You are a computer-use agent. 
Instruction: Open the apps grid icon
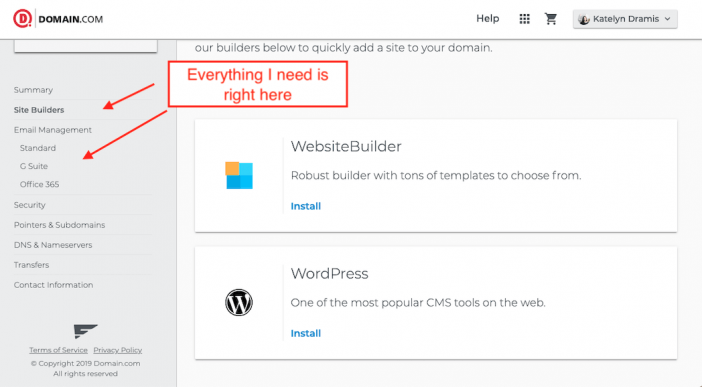(x=524, y=19)
